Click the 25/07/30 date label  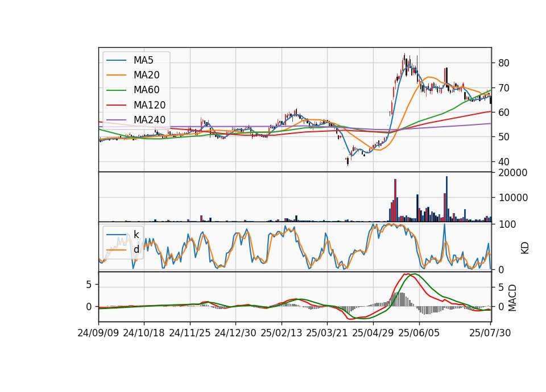490,333
